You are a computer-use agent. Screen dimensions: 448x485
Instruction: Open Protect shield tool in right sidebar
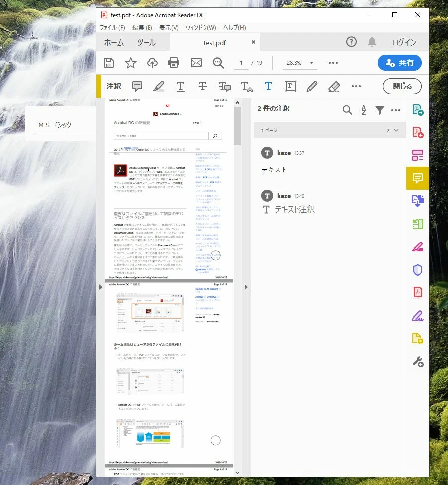point(418,270)
